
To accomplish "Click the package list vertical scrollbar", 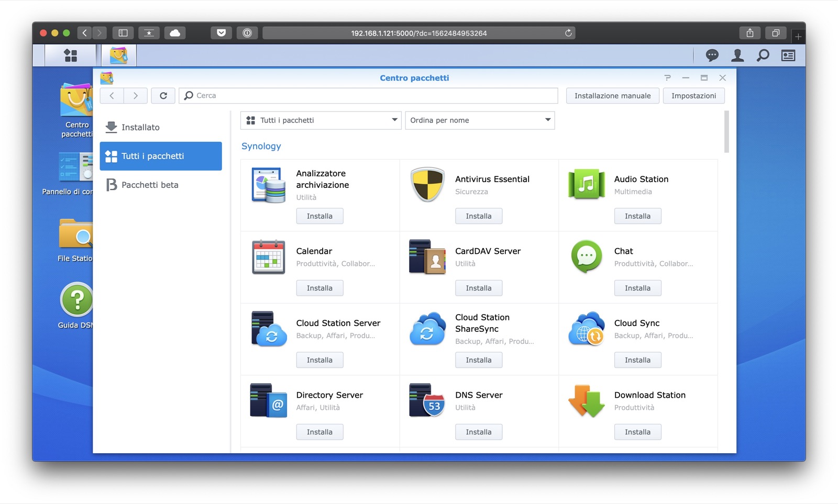I will click(x=726, y=132).
